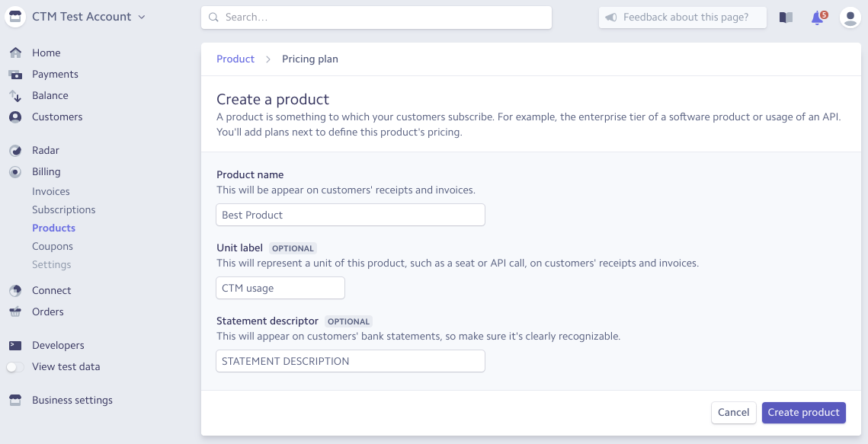The width and height of the screenshot is (868, 444).
Task: Open Orders via basket icon
Action: pos(15,311)
